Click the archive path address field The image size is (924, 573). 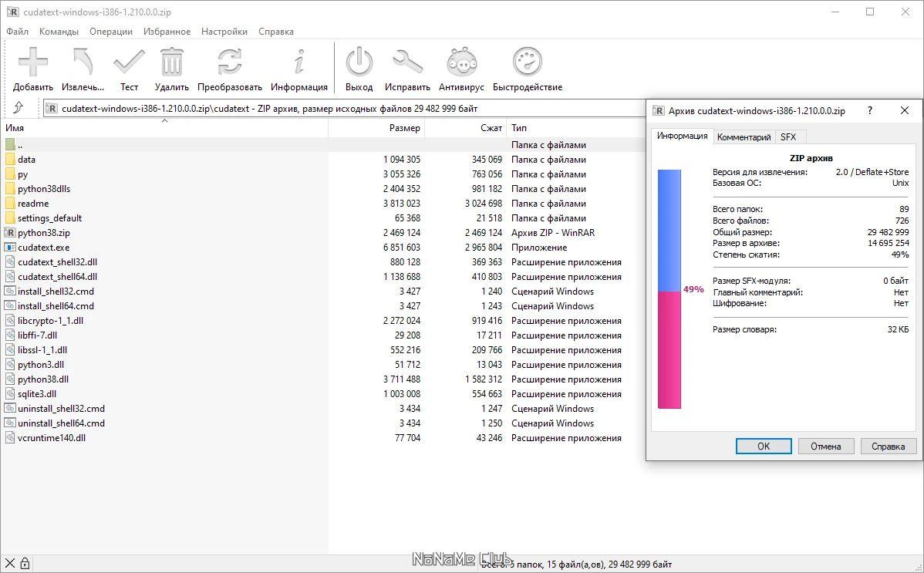345,109
